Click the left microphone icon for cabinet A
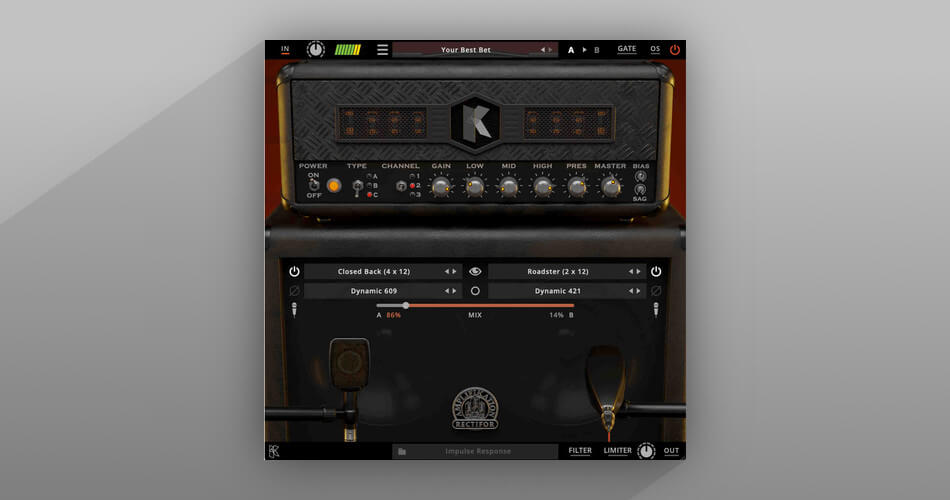 pos(294,310)
